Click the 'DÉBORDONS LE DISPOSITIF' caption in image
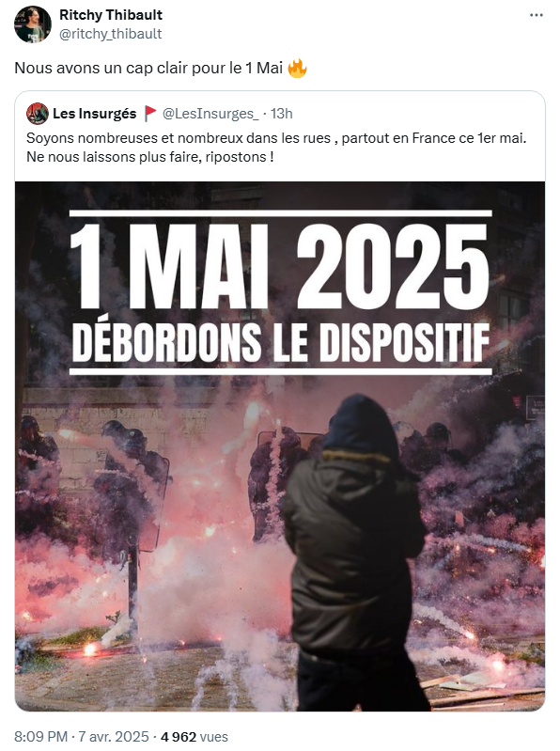 (x=281, y=342)
